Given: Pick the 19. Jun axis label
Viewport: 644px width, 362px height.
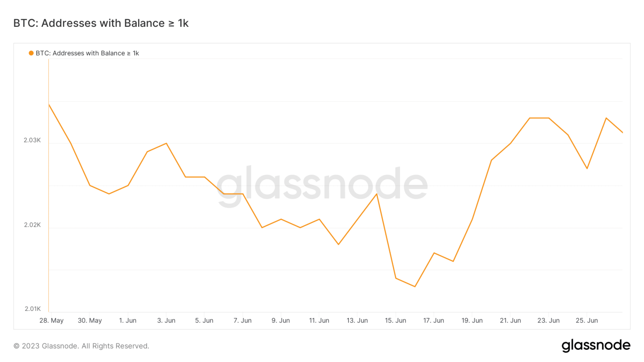Looking at the screenshot, I should [472, 321].
